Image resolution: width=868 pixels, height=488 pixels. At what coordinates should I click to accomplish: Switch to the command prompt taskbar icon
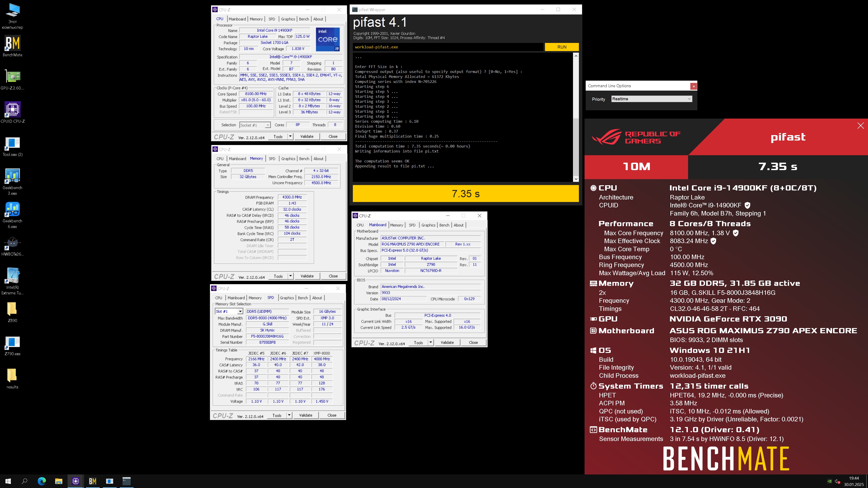click(126, 481)
